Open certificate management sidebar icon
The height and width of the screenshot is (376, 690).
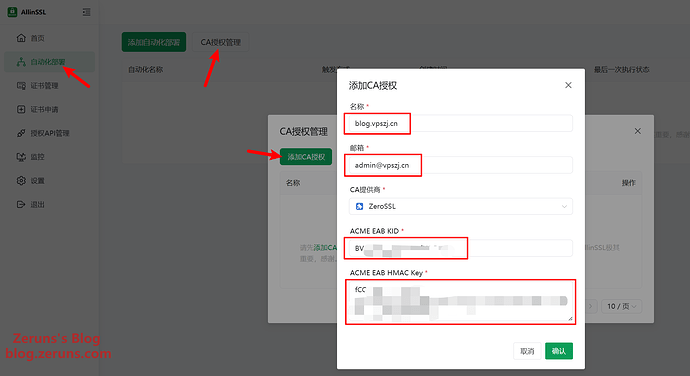click(21, 85)
